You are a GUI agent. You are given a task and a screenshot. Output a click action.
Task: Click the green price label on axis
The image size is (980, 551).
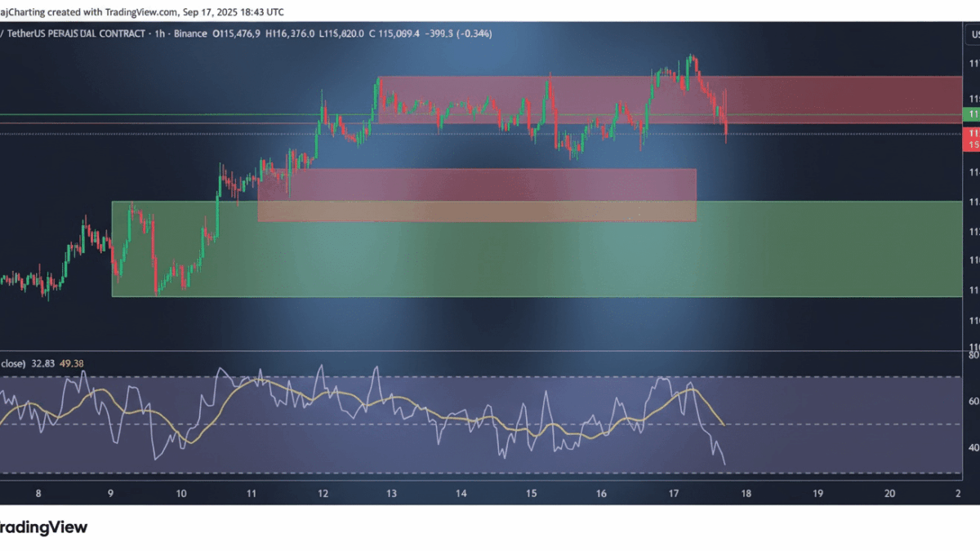point(971,116)
